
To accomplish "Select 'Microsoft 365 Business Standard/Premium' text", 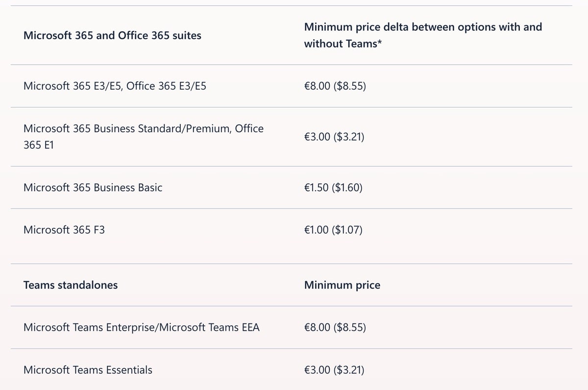I will pyautogui.click(x=127, y=129).
